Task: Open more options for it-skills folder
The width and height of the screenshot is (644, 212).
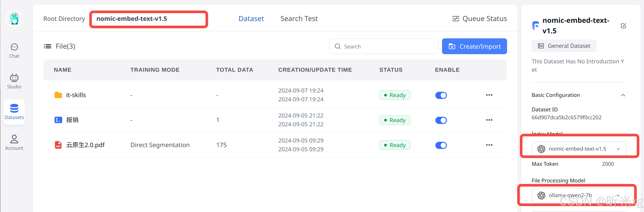Action: pos(489,95)
